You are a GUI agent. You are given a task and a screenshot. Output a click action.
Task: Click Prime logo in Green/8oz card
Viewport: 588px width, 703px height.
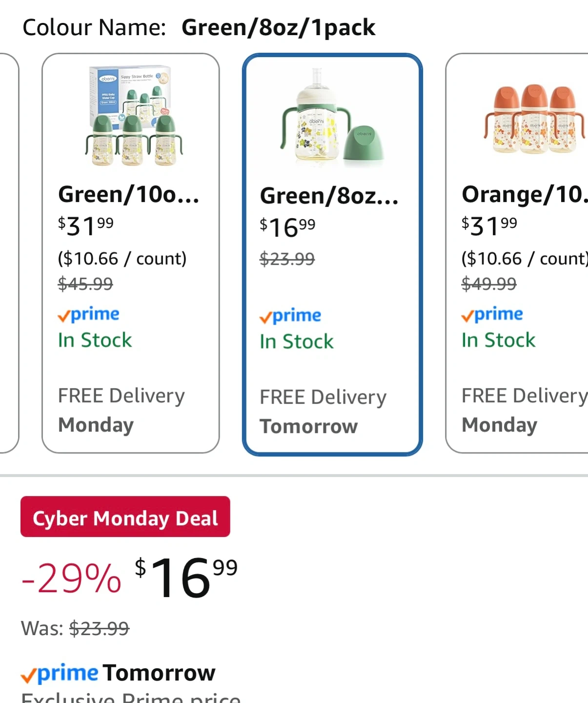[290, 316]
